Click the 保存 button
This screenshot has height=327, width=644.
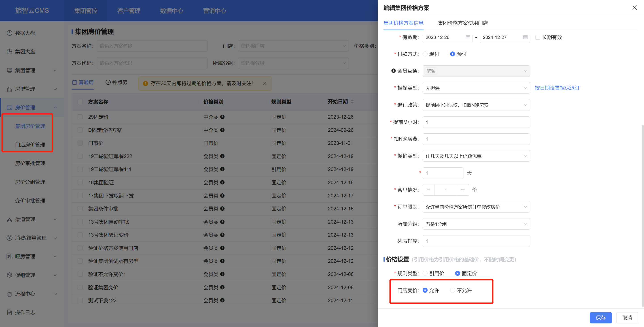point(600,318)
